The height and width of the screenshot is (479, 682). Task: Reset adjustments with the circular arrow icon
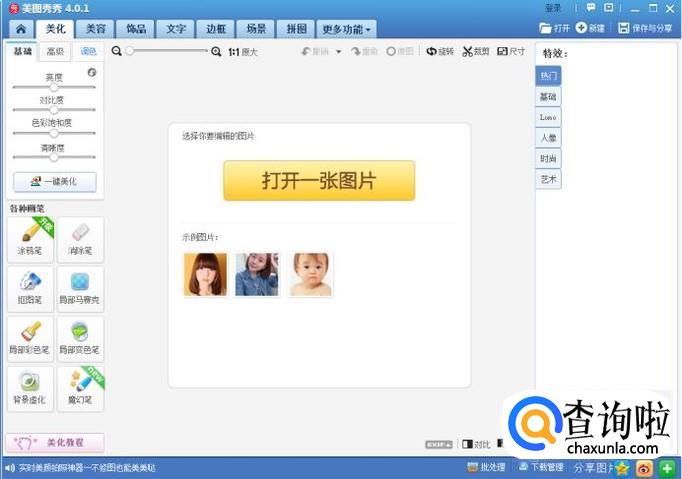92,73
